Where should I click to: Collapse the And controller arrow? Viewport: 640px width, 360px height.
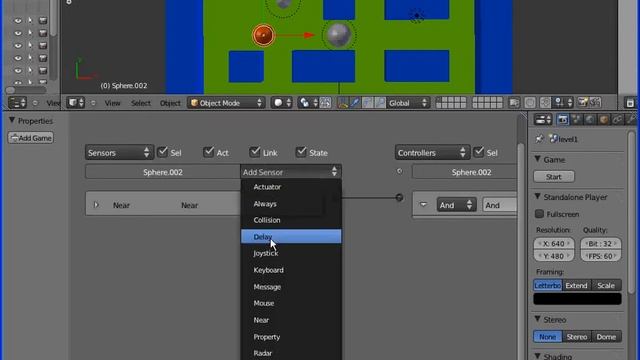(x=423, y=204)
